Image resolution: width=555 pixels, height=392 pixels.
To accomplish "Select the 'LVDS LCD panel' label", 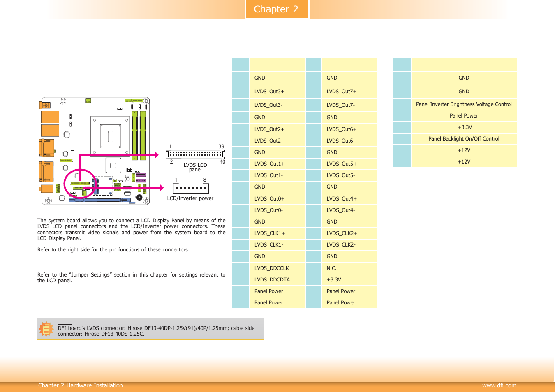I will (x=195, y=167).
